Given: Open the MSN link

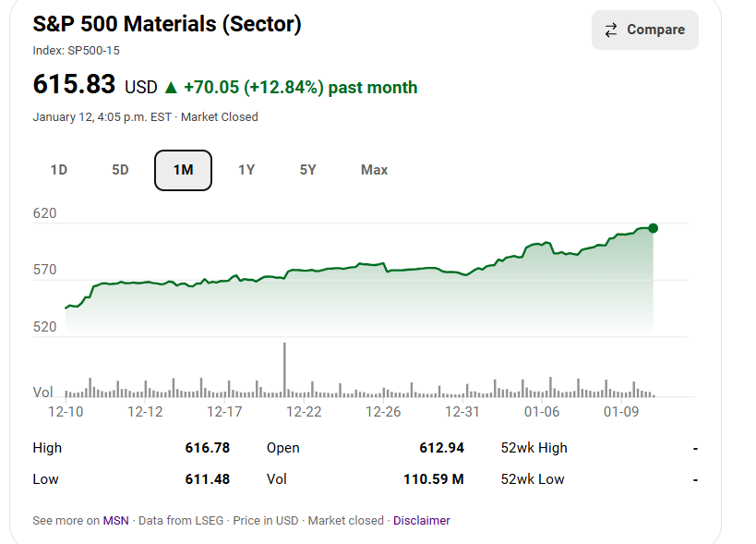Looking at the screenshot, I should point(115,521).
